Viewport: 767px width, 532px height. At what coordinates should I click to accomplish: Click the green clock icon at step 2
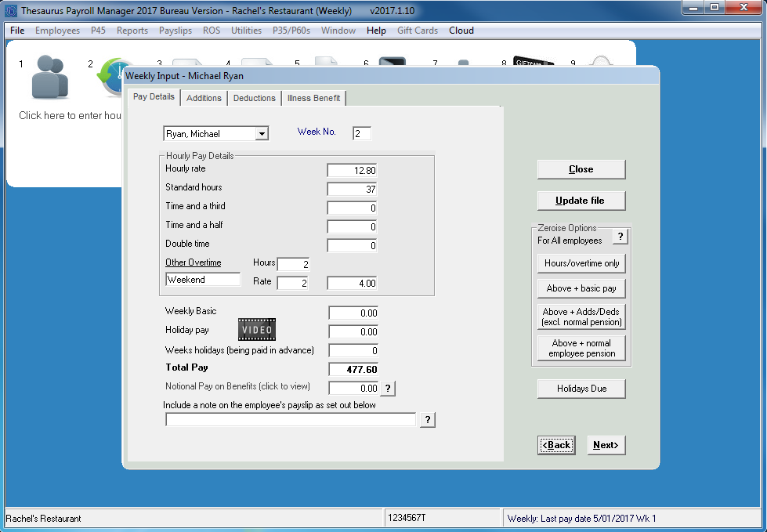pyautogui.click(x=110, y=76)
